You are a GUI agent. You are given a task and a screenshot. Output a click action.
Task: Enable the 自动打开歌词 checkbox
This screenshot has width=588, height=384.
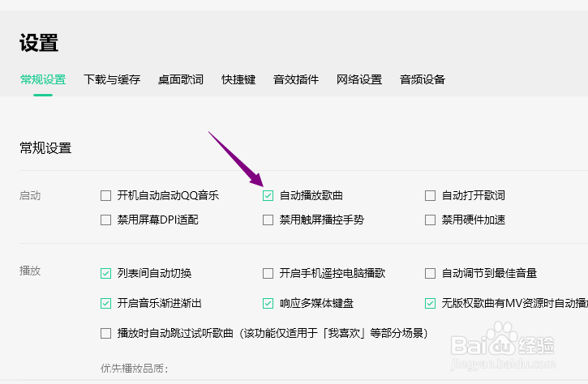(430, 195)
